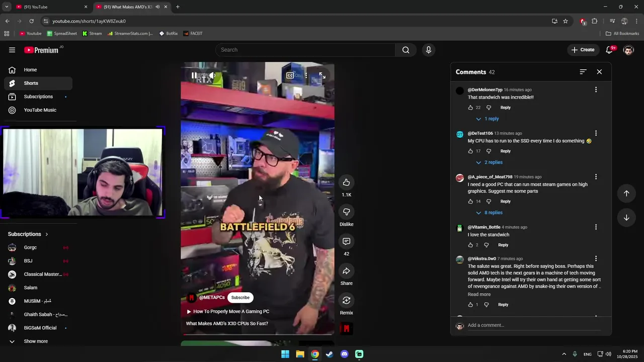Reply to Vitamin_Bottle's comment
The height and width of the screenshot is (362, 644).
(503, 245)
